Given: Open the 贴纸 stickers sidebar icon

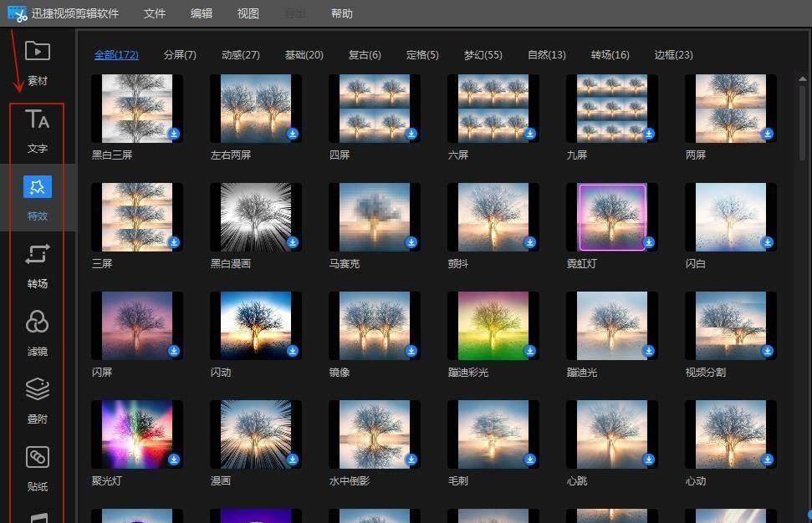Looking at the screenshot, I should pos(38,457).
